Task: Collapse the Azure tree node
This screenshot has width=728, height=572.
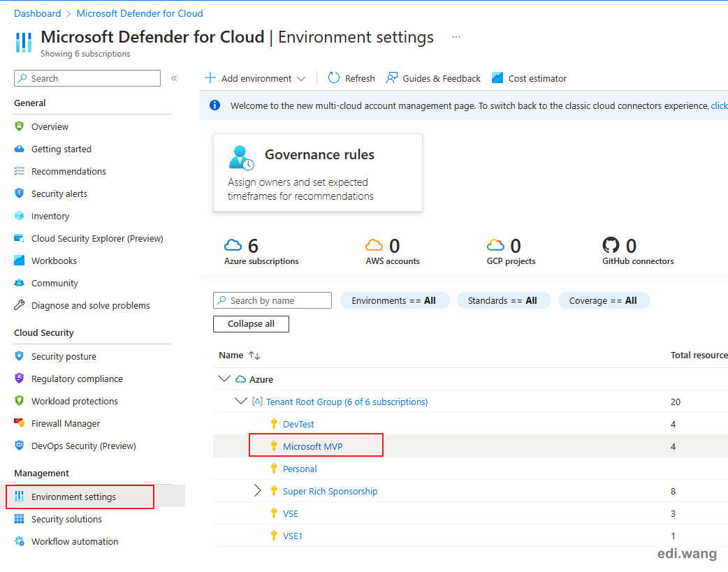Action: coord(224,379)
